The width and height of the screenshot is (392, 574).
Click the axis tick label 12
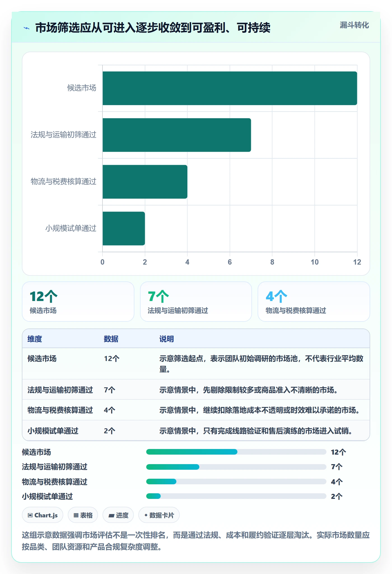point(357,262)
